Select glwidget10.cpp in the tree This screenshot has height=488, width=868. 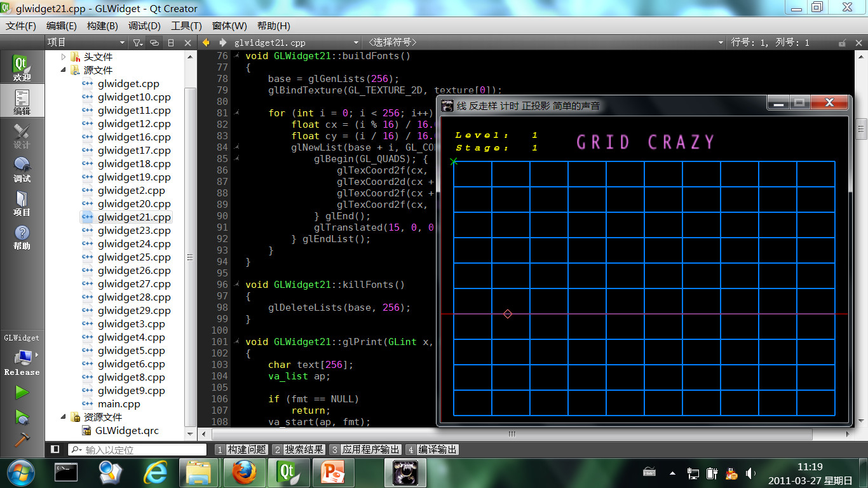134,97
